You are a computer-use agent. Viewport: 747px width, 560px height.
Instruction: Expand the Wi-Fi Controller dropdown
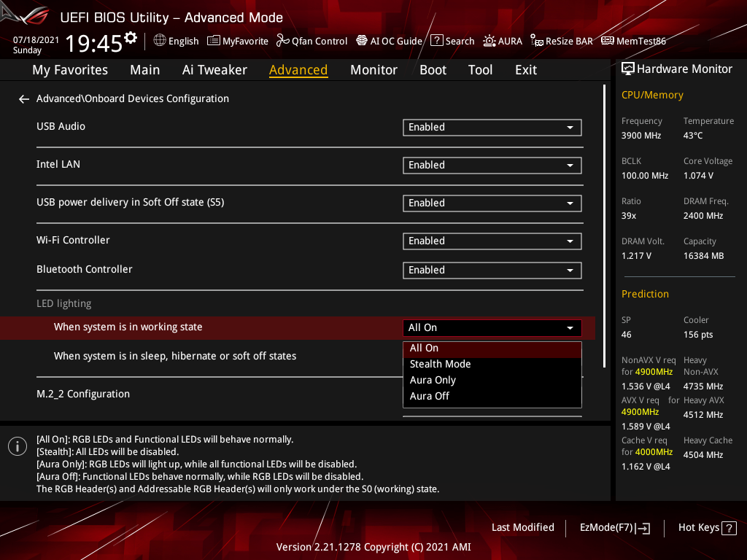click(492, 241)
